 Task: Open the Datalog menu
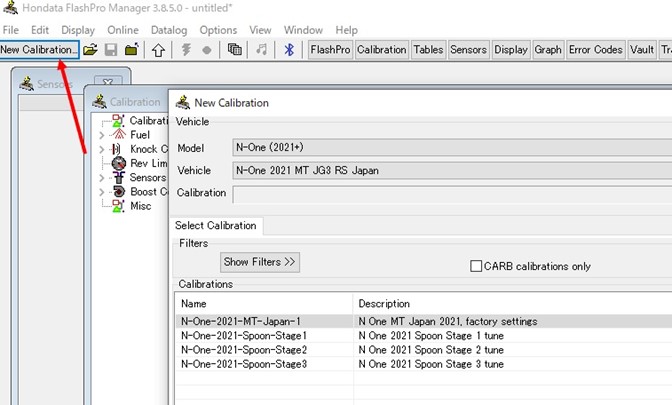click(169, 30)
